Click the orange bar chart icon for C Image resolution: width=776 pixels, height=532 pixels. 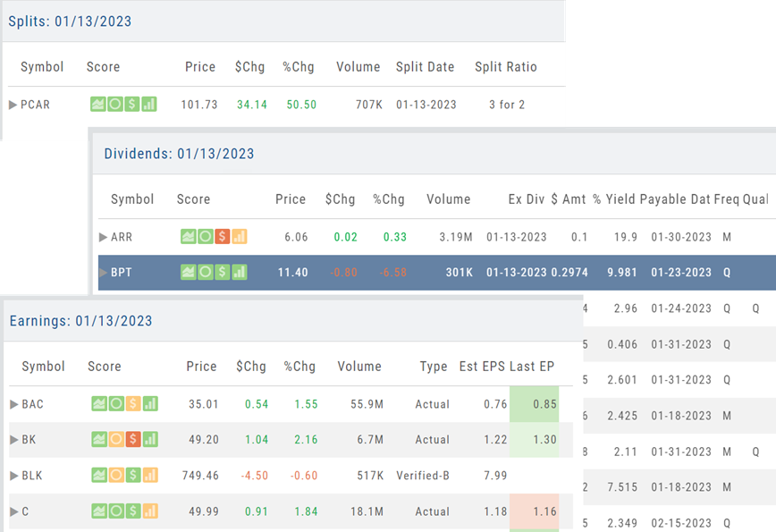[x=149, y=511]
